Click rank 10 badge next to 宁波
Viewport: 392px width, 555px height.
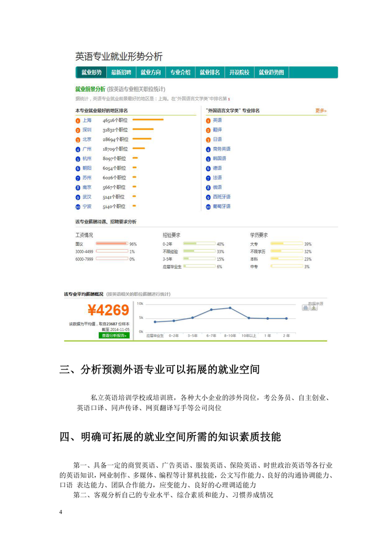[78, 207]
